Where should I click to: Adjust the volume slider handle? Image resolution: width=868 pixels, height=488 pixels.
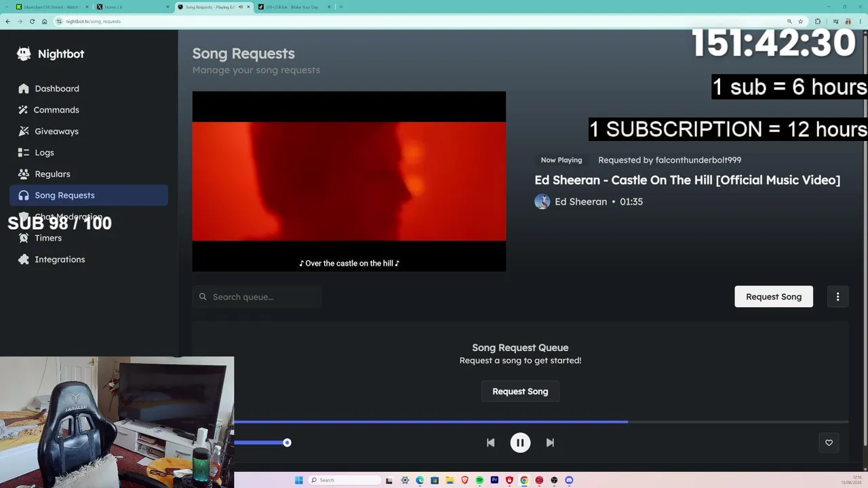pos(287,443)
